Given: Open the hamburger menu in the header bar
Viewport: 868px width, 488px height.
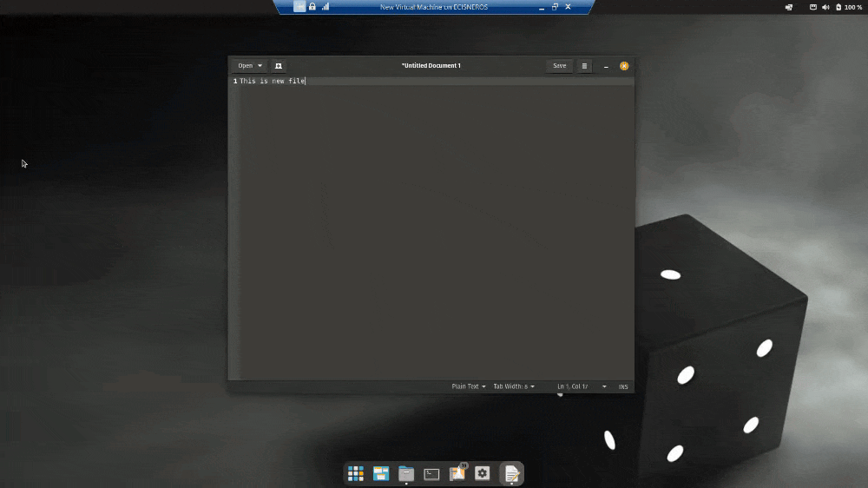Looking at the screenshot, I should coord(584,66).
